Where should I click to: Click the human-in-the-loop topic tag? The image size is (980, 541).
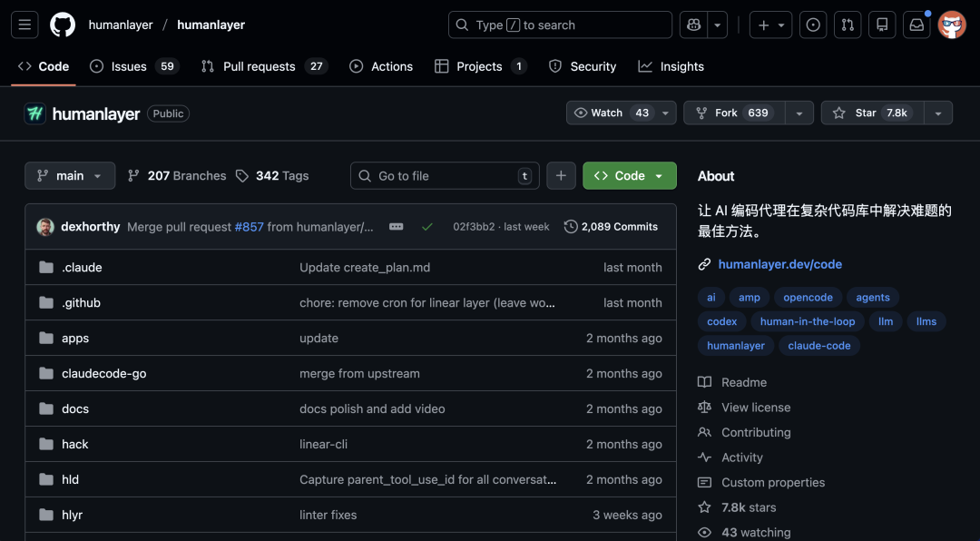pos(808,321)
